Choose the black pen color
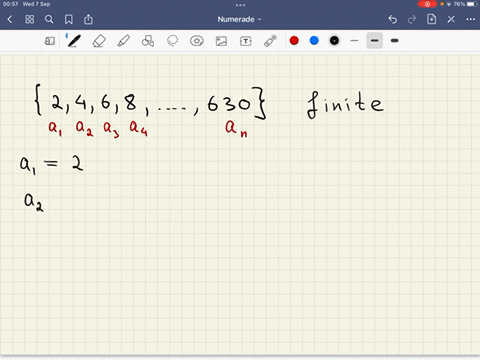 [334, 41]
